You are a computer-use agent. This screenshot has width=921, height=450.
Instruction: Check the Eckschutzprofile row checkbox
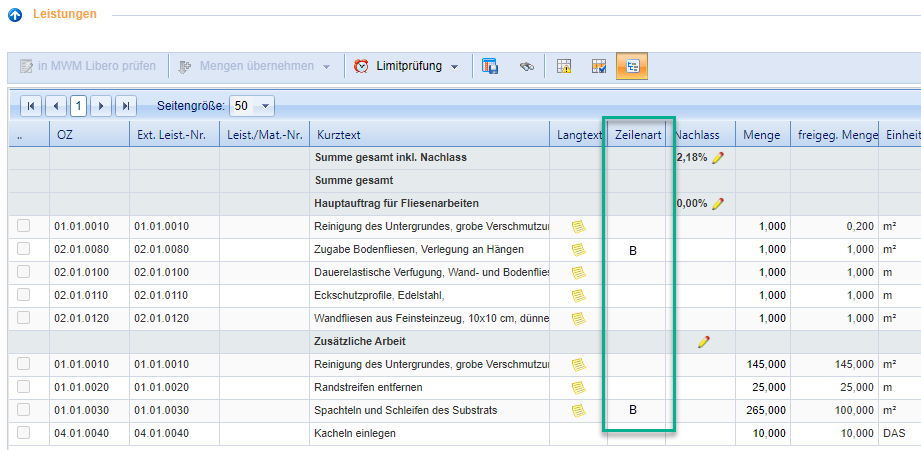tap(23, 295)
